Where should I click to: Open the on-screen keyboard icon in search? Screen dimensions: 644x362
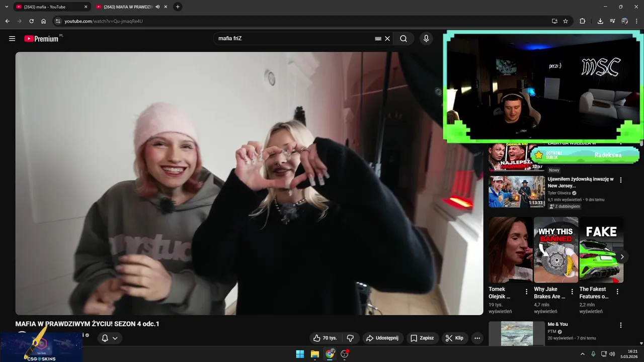click(378, 39)
